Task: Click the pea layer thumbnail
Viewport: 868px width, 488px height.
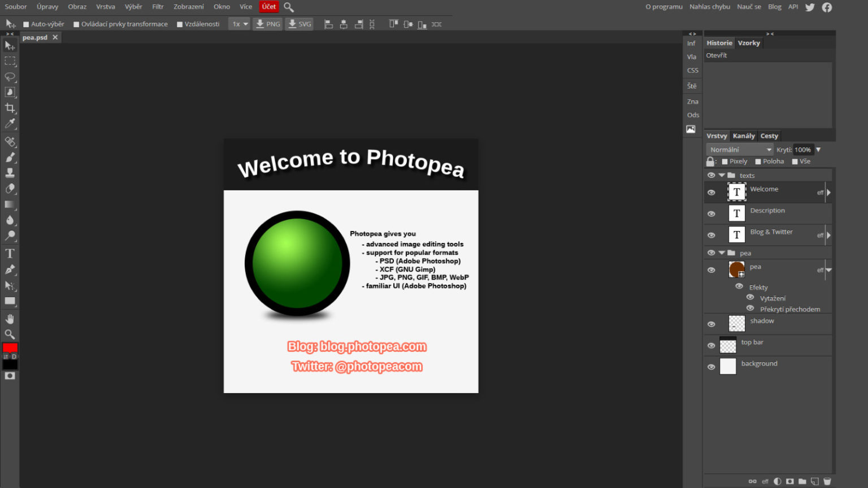Action: pyautogui.click(x=736, y=269)
